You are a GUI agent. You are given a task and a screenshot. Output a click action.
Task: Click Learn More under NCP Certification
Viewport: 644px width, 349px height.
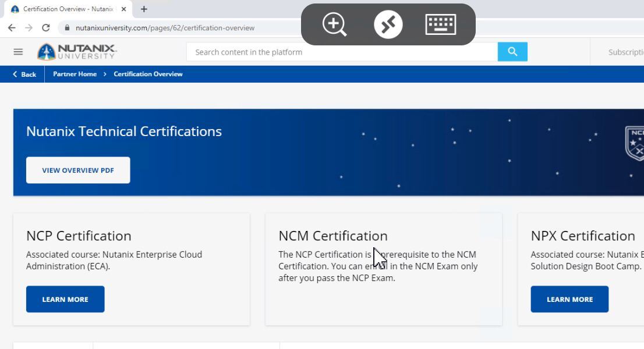pos(65,299)
